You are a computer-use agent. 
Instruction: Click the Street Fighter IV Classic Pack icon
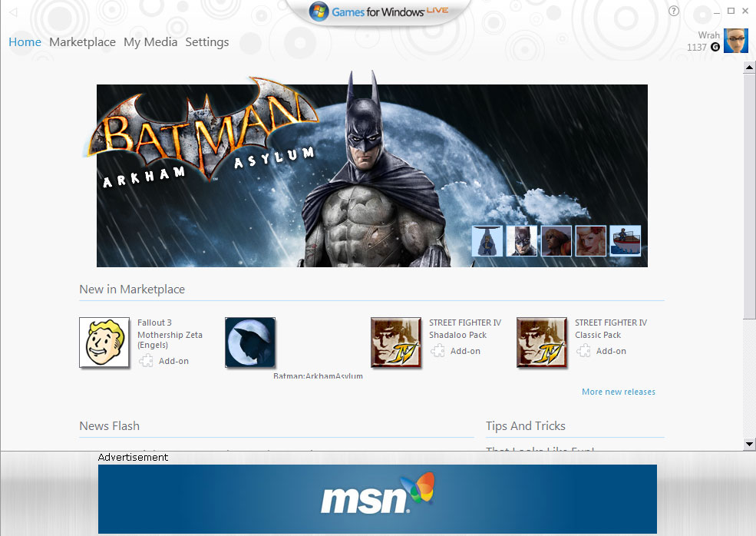point(541,342)
